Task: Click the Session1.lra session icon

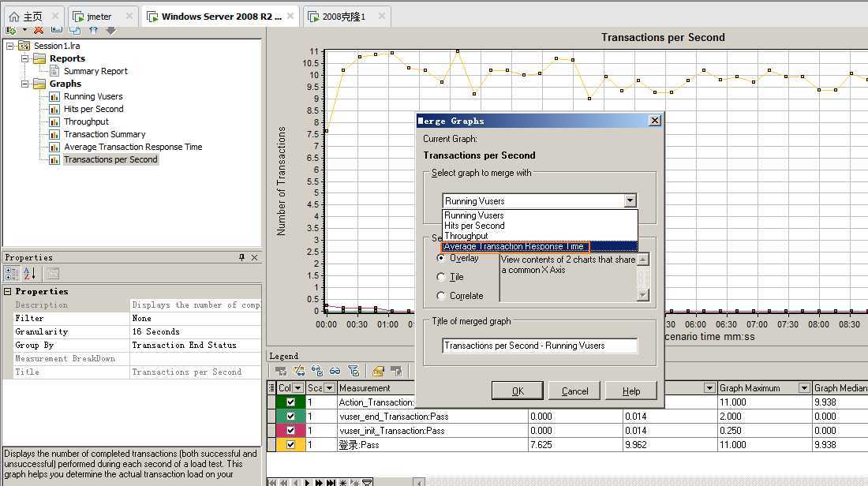Action: pos(24,46)
